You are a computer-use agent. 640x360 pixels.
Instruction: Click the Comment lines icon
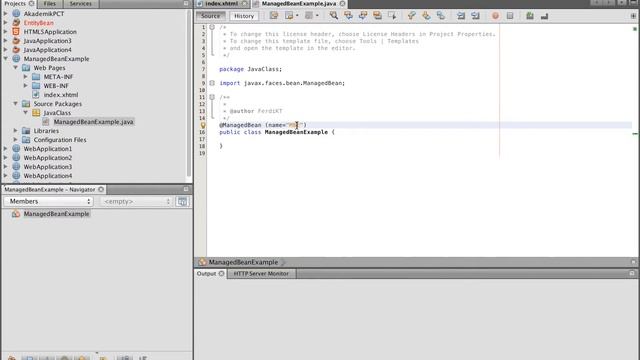pyautogui.click(x=530, y=16)
